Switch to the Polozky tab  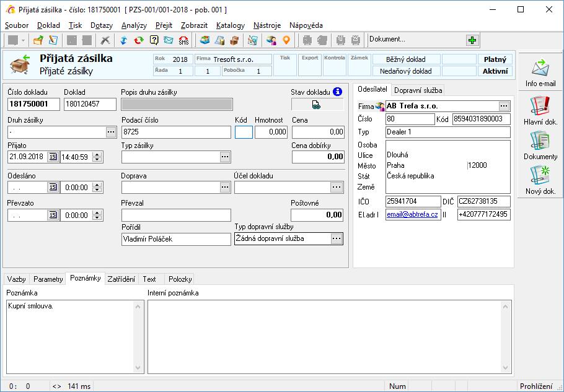pyautogui.click(x=180, y=279)
